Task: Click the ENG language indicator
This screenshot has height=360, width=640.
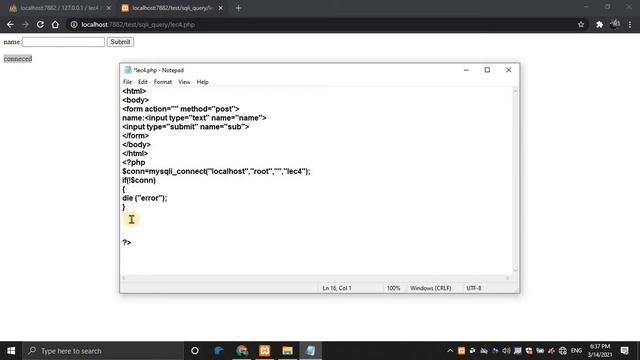Action: tap(576, 351)
